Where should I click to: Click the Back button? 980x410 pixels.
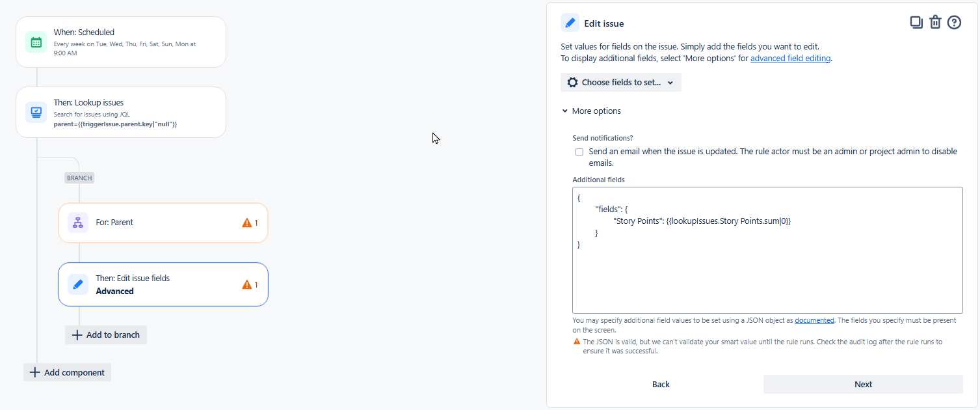(x=661, y=384)
